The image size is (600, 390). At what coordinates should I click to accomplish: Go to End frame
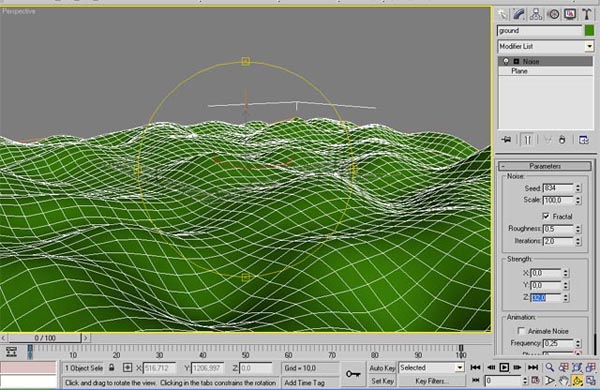point(533,367)
